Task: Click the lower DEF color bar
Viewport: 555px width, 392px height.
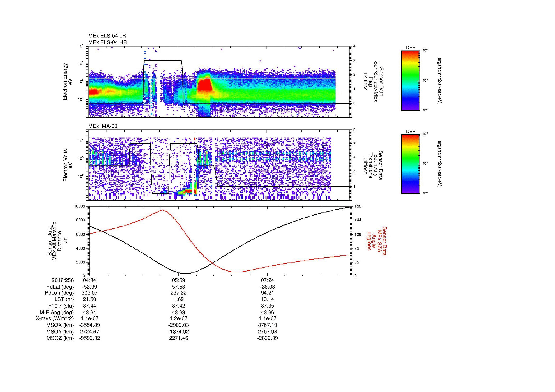Action: pos(410,164)
